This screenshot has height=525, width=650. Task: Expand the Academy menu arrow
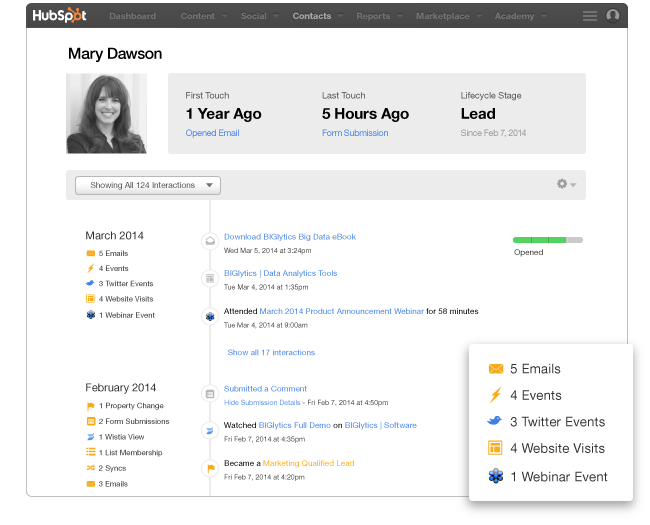coord(544,16)
